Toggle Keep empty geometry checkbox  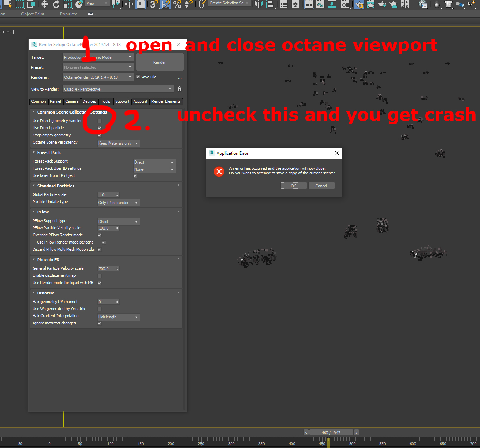[x=100, y=135]
